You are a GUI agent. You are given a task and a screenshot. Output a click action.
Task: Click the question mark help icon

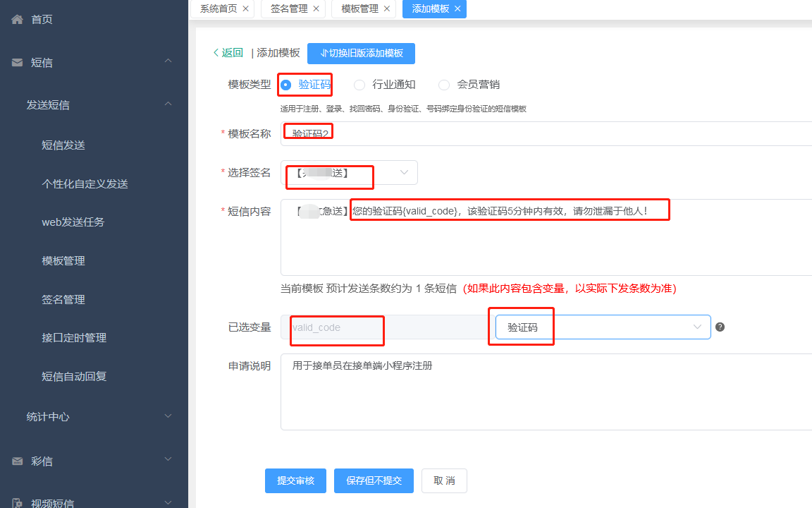click(720, 327)
